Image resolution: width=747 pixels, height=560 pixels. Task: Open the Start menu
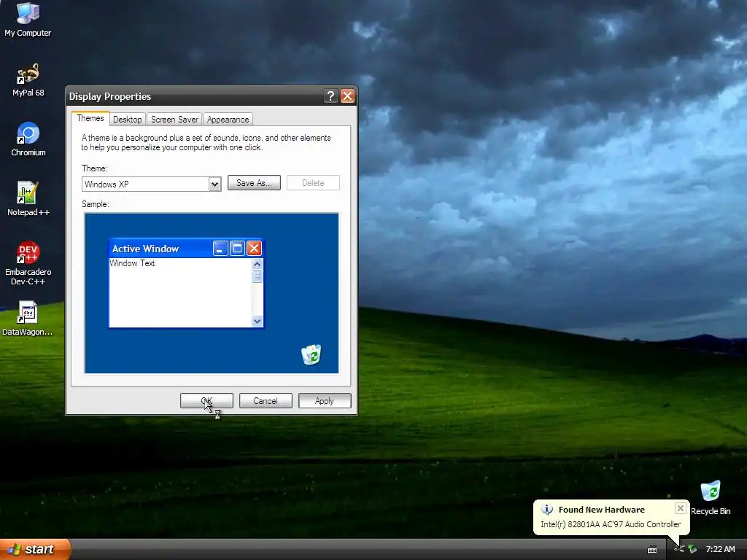[x=35, y=549]
